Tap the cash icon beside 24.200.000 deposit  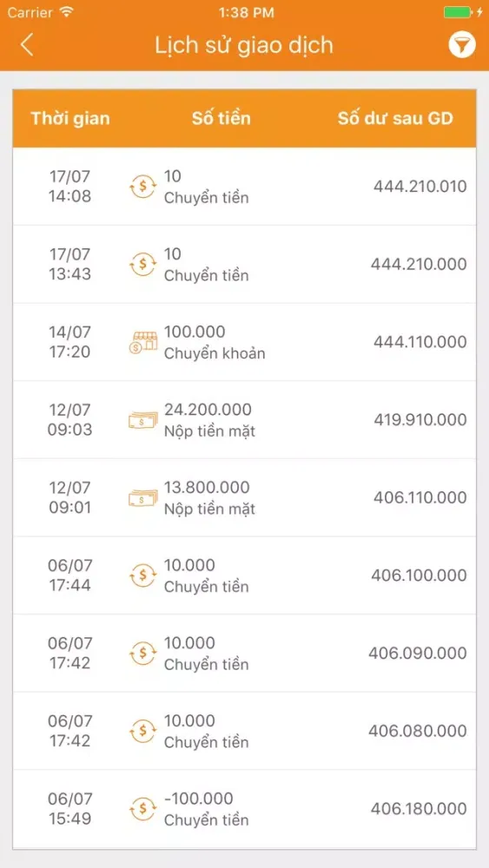pyautogui.click(x=143, y=420)
